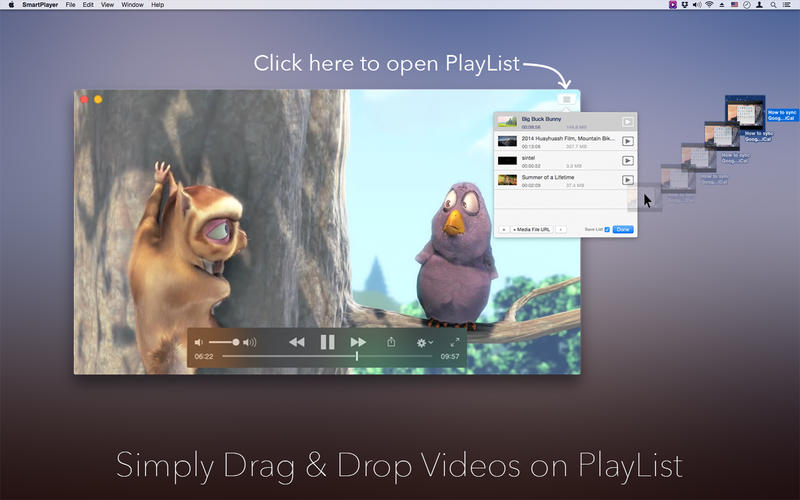The width and height of the screenshot is (800, 500).
Task: Click the small button left of Media File URL
Action: [503, 230]
